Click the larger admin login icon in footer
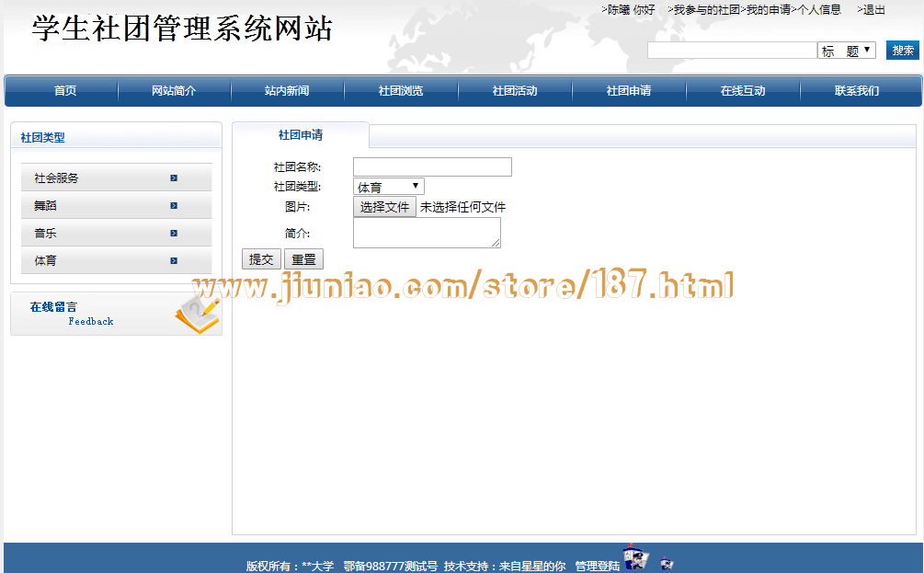This screenshot has height=573, width=924. 635,558
